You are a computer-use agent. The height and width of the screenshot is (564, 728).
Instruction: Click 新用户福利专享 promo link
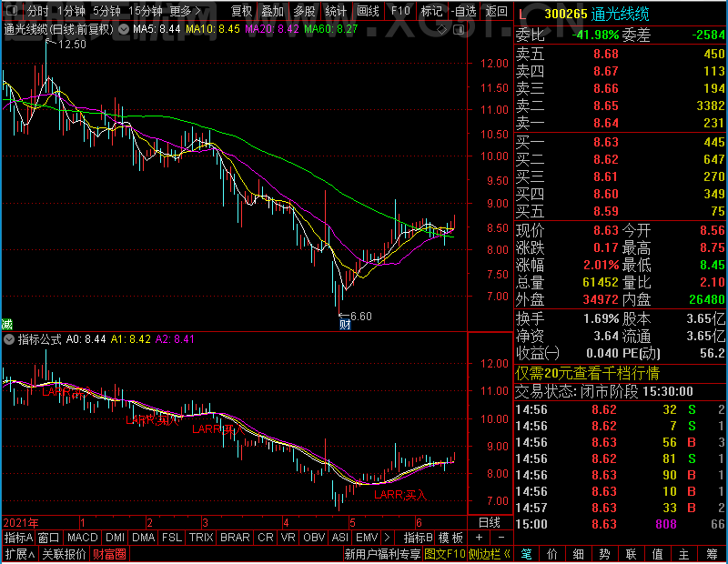coord(382,554)
